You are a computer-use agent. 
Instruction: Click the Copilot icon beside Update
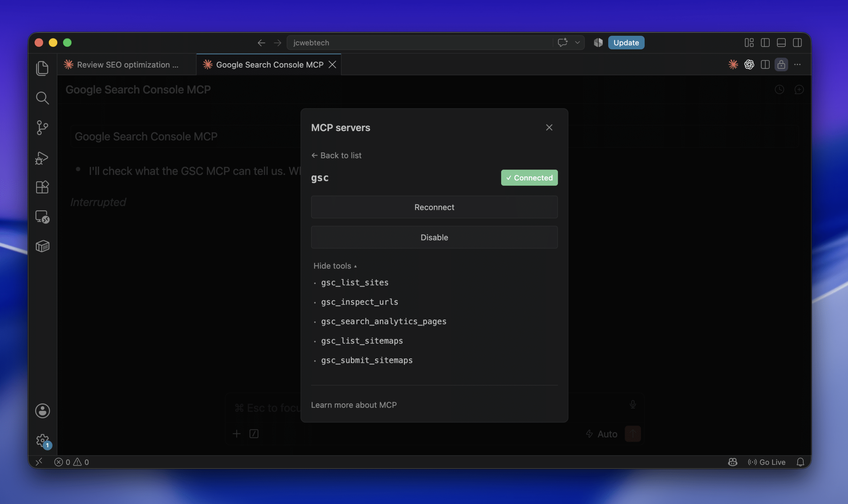coord(598,42)
